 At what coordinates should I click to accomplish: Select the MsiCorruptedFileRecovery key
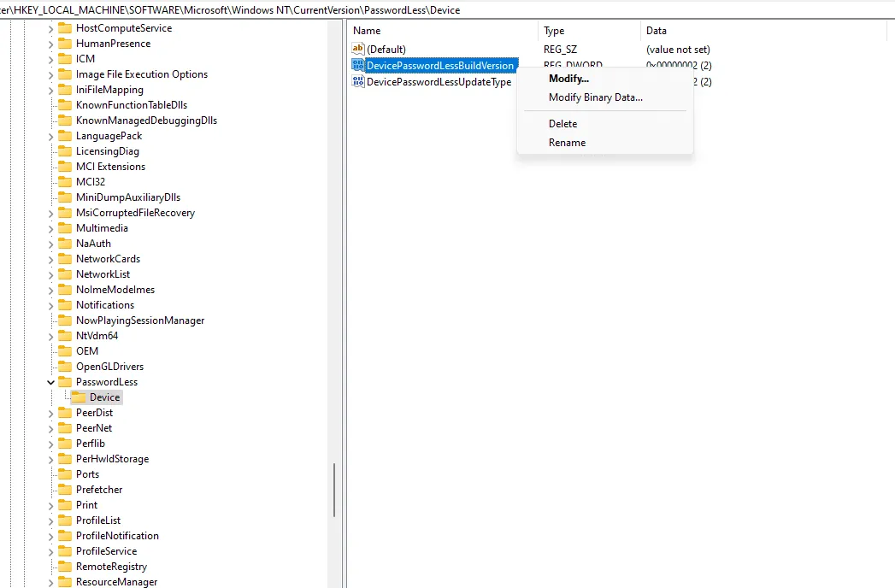135,213
